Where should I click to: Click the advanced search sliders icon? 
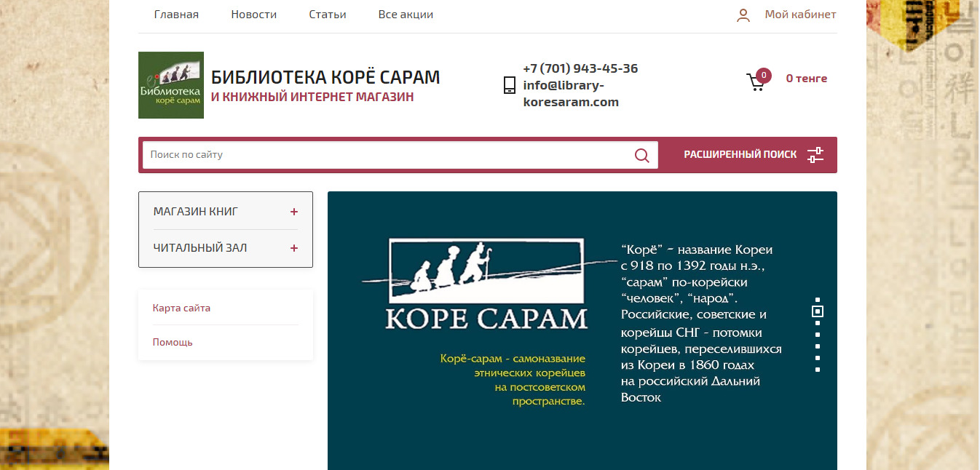click(815, 155)
